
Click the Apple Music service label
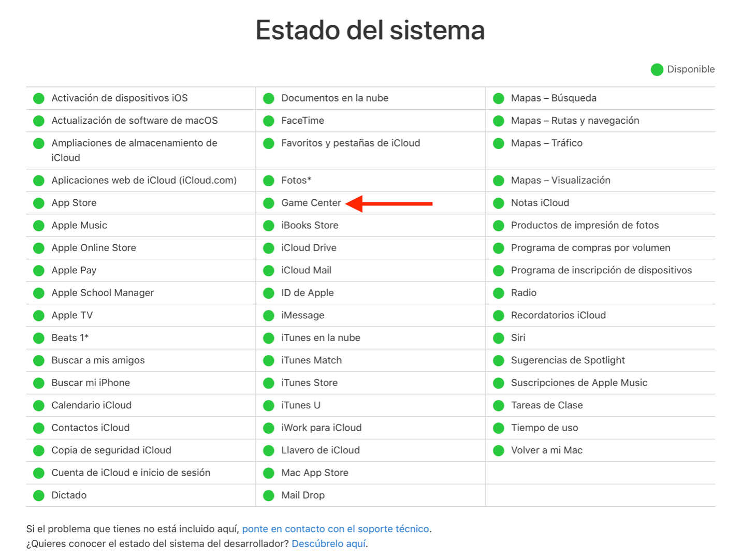coord(79,226)
